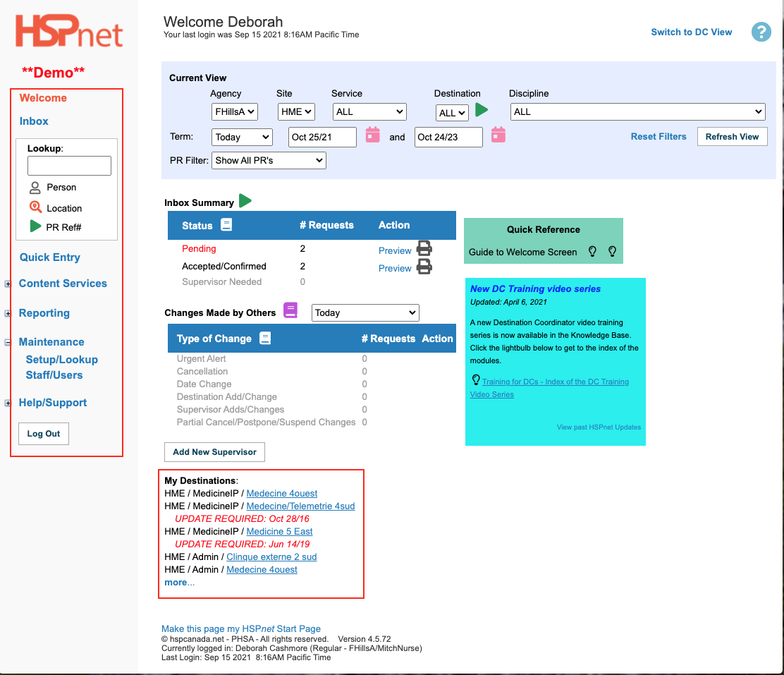This screenshot has height=675, width=784.
Task: Collapse the Maintenance menu
Action: [8, 342]
